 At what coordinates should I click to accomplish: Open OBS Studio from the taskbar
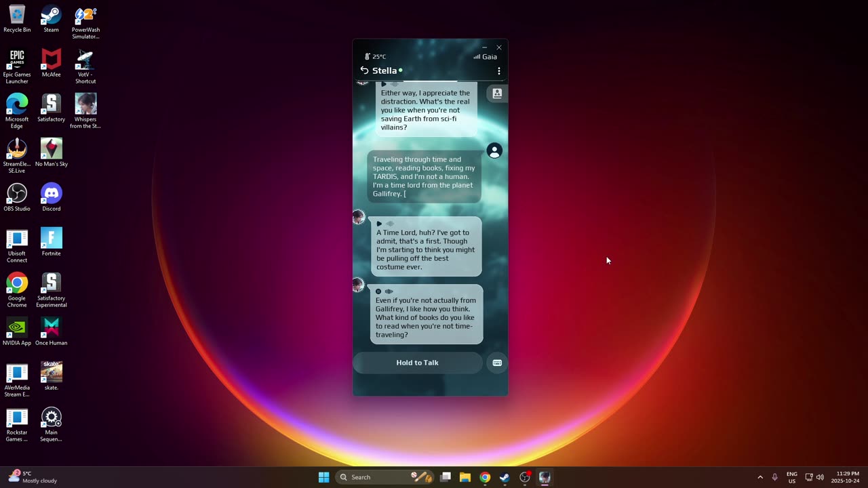click(525, 477)
